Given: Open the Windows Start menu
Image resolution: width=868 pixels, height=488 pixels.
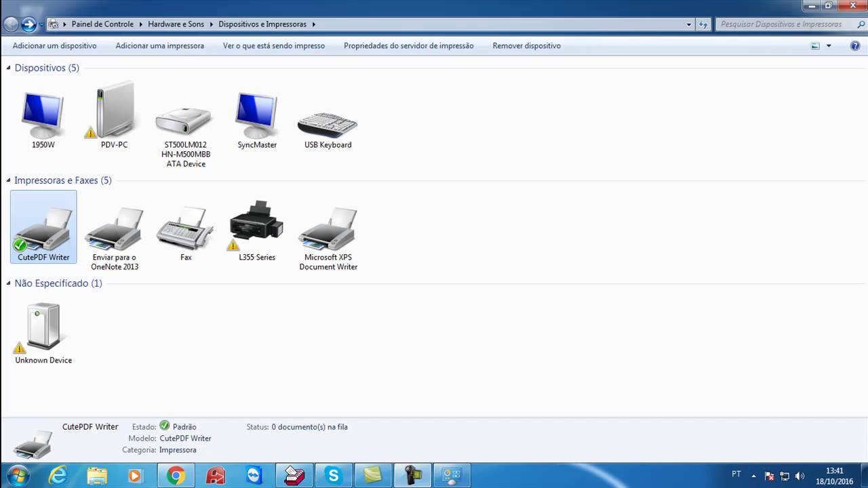Looking at the screenshot, I should click(x=16, y=475).
